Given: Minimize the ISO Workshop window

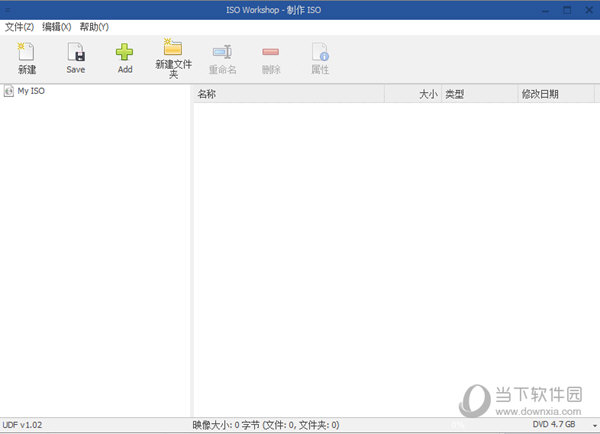Looking at the screenshot, I should click(546, 11).
